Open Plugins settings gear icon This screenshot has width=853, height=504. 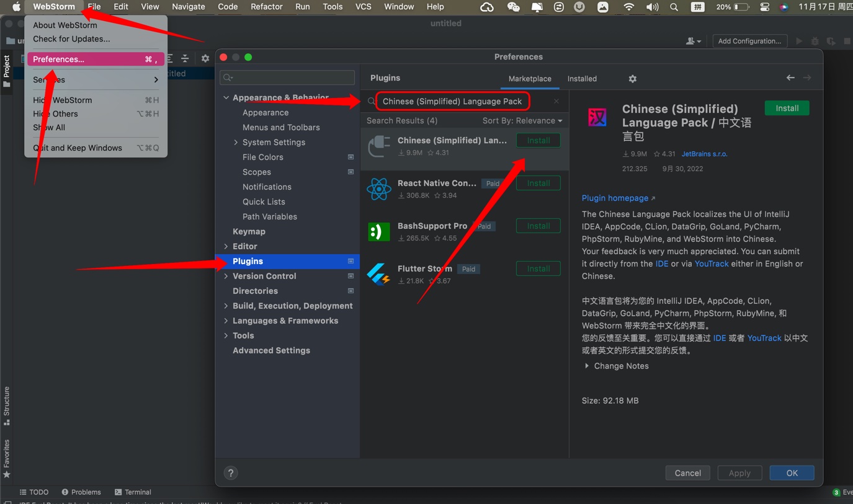coord(632,79)
